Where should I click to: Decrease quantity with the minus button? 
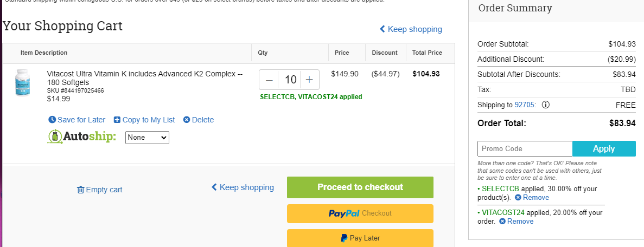[x=269, y=80]
